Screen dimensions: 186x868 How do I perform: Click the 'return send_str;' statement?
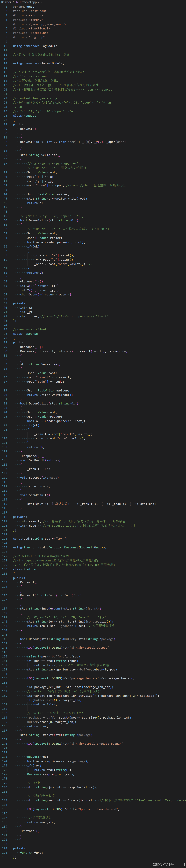pyautogui.click(x=41, y=822)
